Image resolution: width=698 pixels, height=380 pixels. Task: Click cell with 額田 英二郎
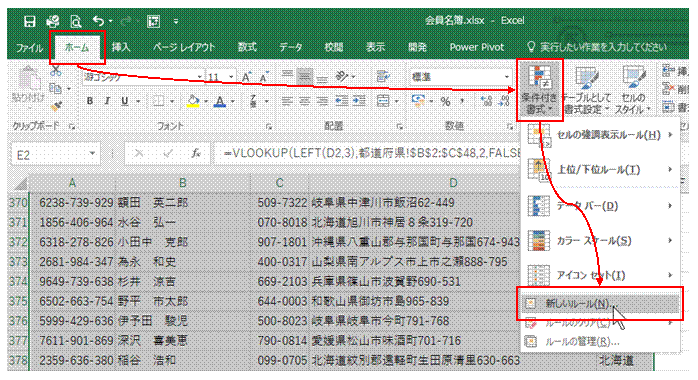(x=183, y=203)
